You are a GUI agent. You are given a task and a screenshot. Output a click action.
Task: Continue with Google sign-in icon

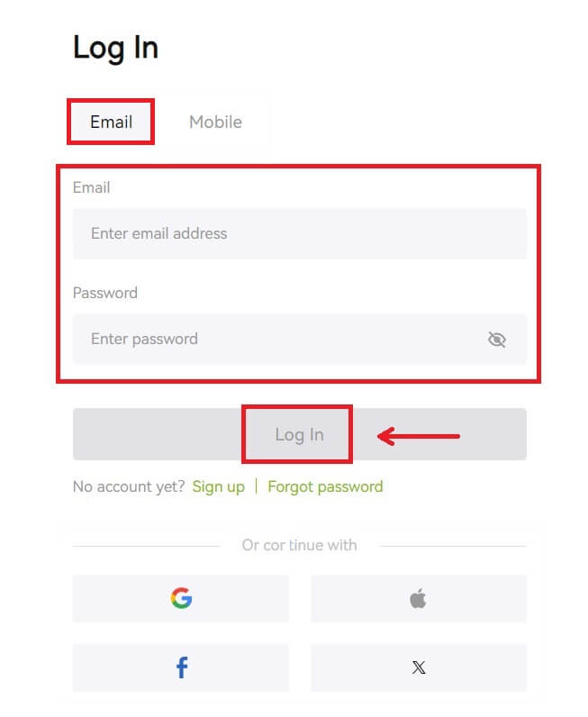181,598
